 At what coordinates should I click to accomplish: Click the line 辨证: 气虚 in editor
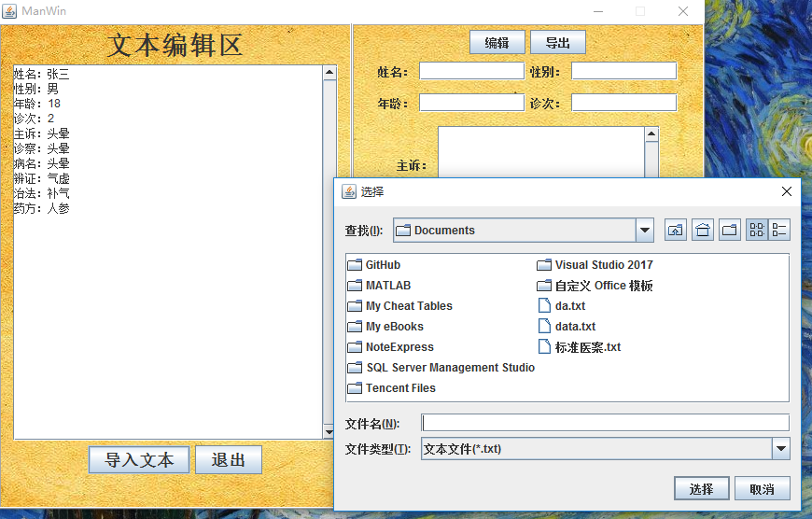[x=41, y=178]
